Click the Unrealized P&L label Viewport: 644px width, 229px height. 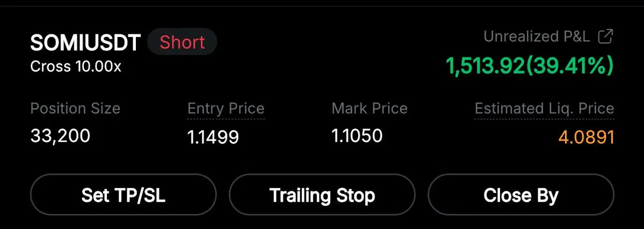click(x=537, y=37)
